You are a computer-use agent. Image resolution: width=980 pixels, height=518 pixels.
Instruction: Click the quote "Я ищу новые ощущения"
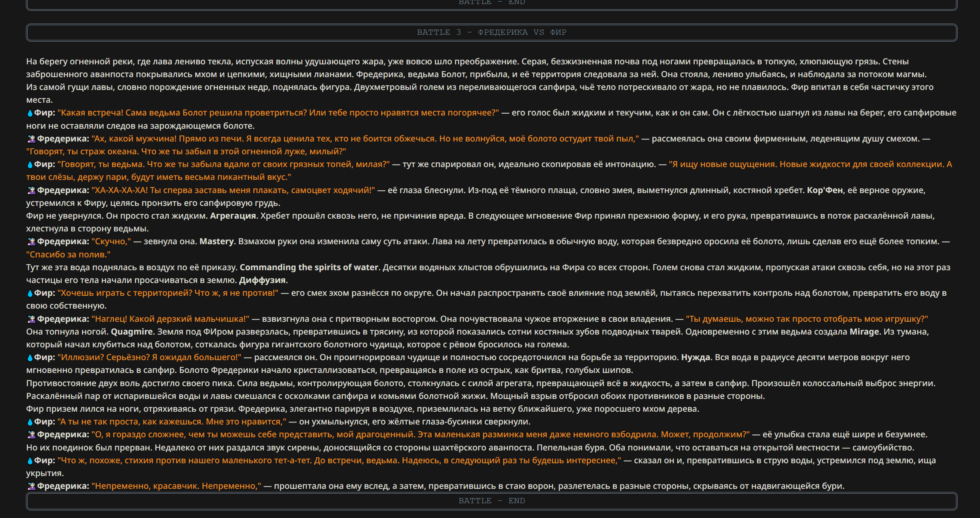pos(723,164)
